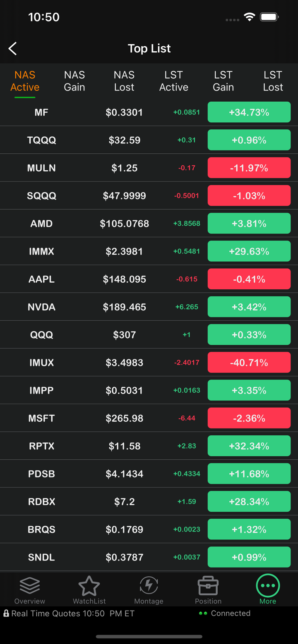Select the LST Gain tab
Image resolution: width=298 pixels, height=644 pixels.
click(223, 81)
